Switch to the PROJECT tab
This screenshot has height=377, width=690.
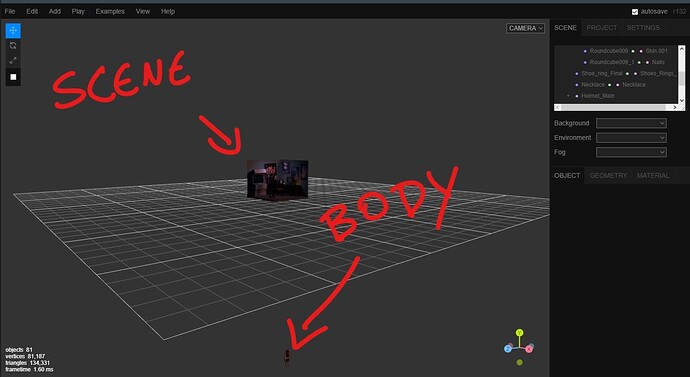click(602, 28)
